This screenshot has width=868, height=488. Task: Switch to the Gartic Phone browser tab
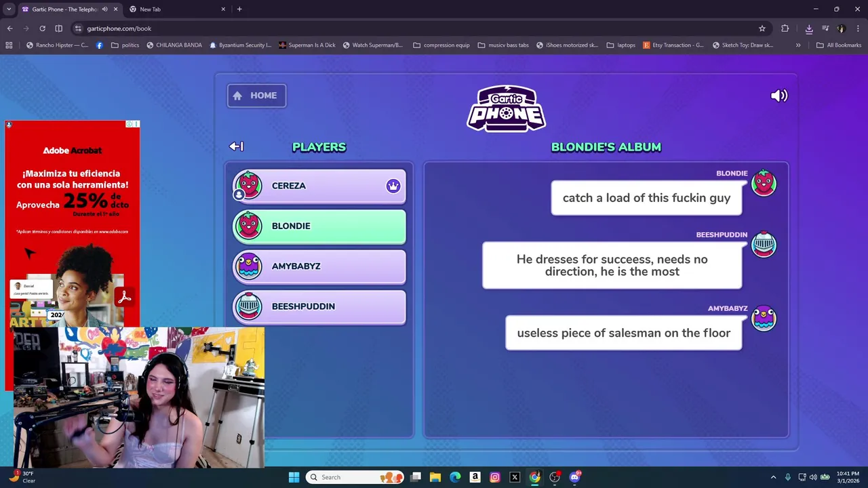tap(64, 9)
